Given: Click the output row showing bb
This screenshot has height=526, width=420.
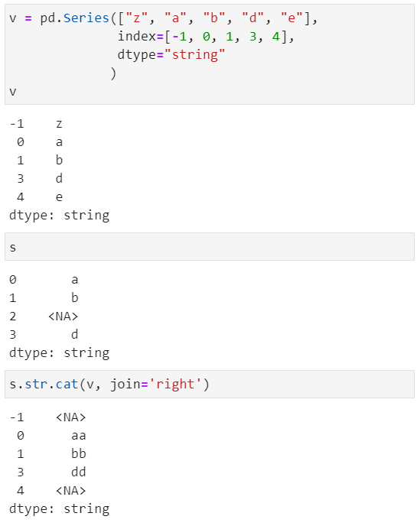Looking at the screenshot, I should pos(48,454).
